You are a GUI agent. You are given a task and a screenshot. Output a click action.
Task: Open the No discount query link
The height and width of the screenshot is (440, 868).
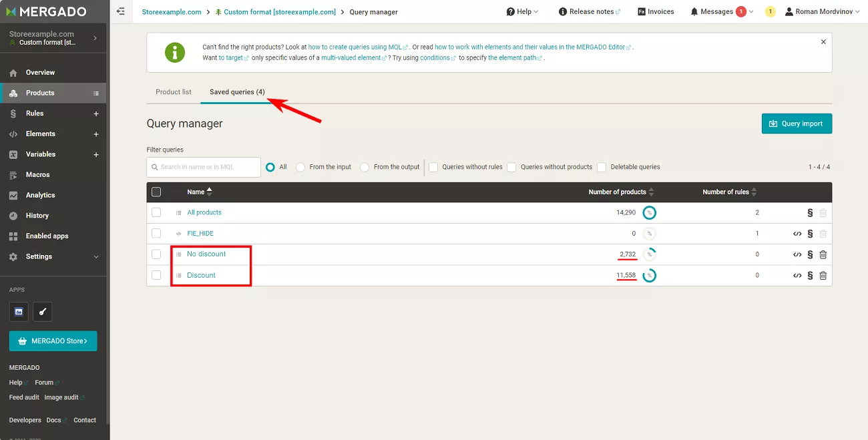click(x=206, y=254)
